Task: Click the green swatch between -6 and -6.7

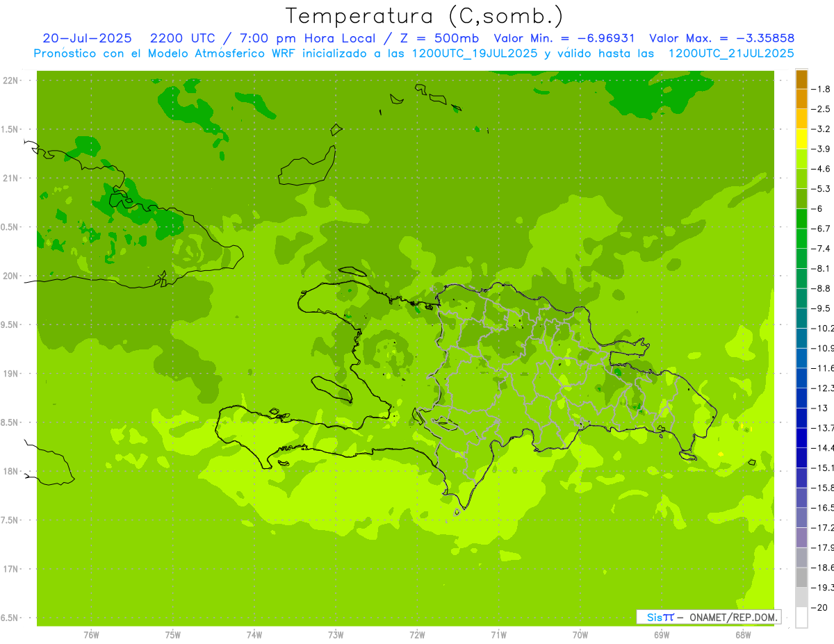Action: tap(801, 218)
